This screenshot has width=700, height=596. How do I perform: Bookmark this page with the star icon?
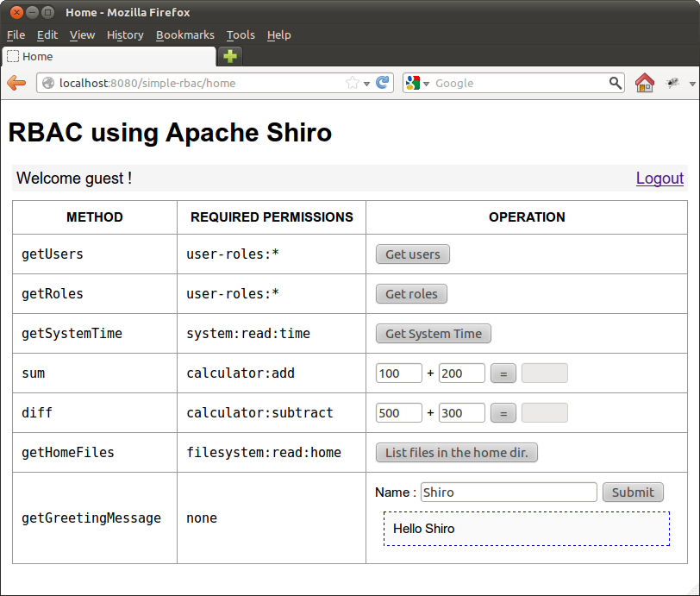[x=352, y=83]
